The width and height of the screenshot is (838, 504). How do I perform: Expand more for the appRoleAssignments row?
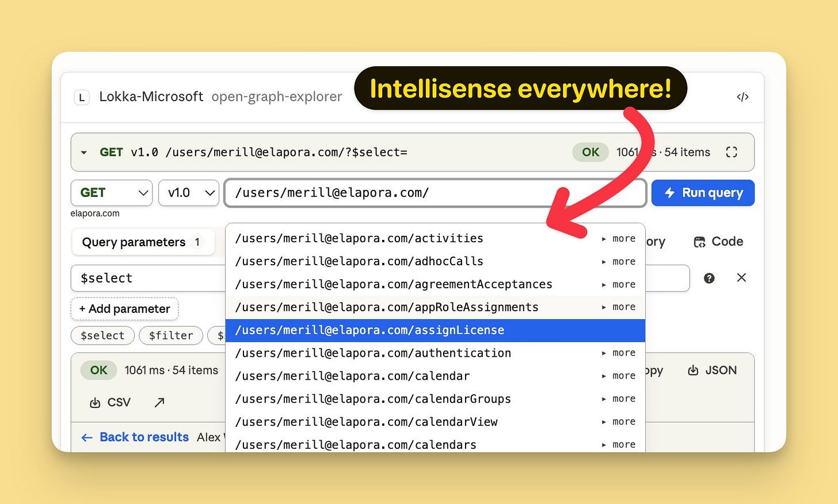pos(619,307)
